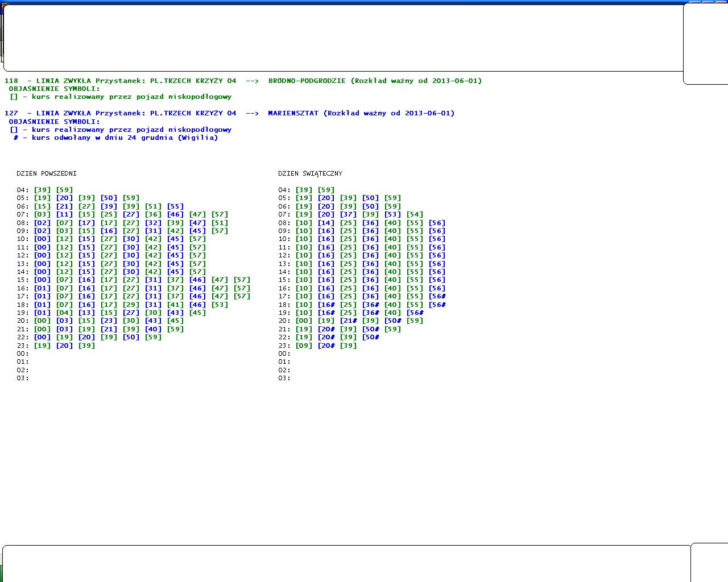Click [59] in holiday 21 hour row

click(x=393, y=329)
